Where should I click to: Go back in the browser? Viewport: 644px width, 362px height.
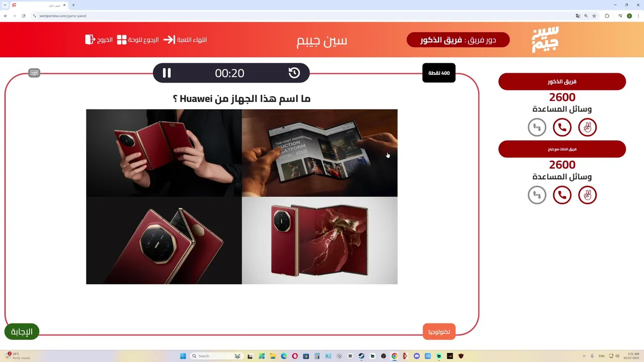click(6, 16)
